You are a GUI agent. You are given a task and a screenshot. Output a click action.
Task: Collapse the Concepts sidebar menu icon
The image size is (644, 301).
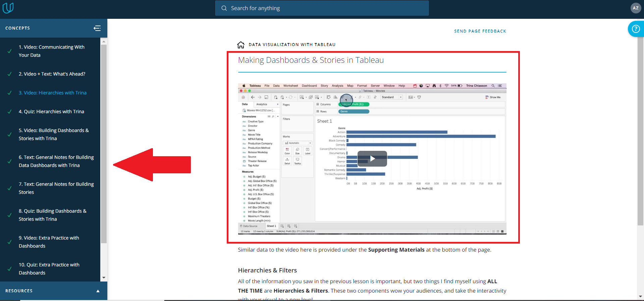[x=97, y=28]
